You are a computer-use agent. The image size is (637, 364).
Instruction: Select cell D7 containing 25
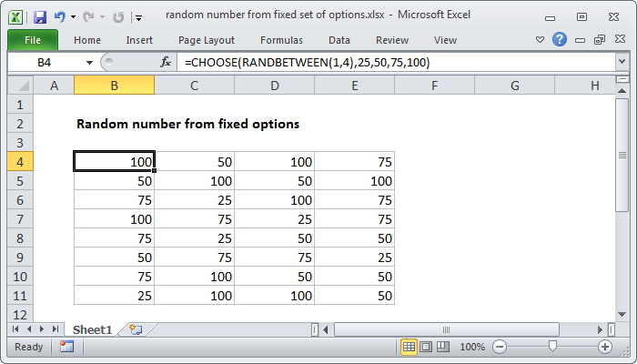point(274,219)
